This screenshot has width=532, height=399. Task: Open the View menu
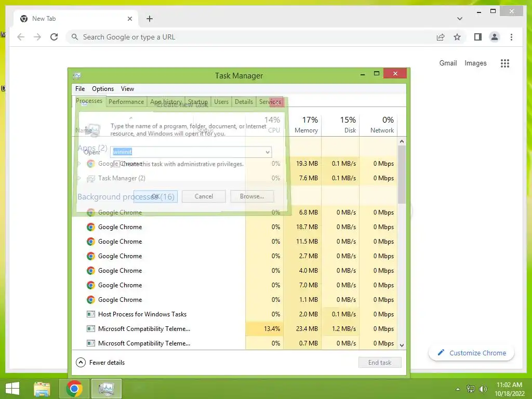128,89
